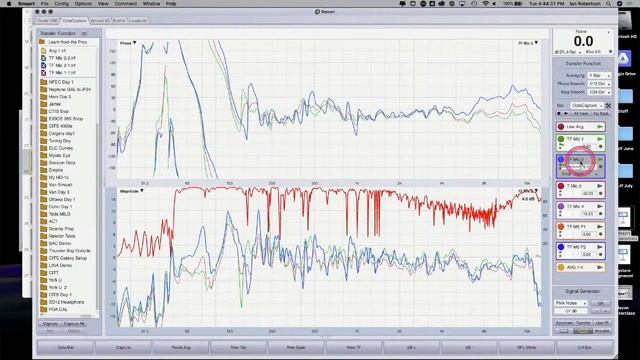Click the Tuning Day folder icon

click(44, 141)
